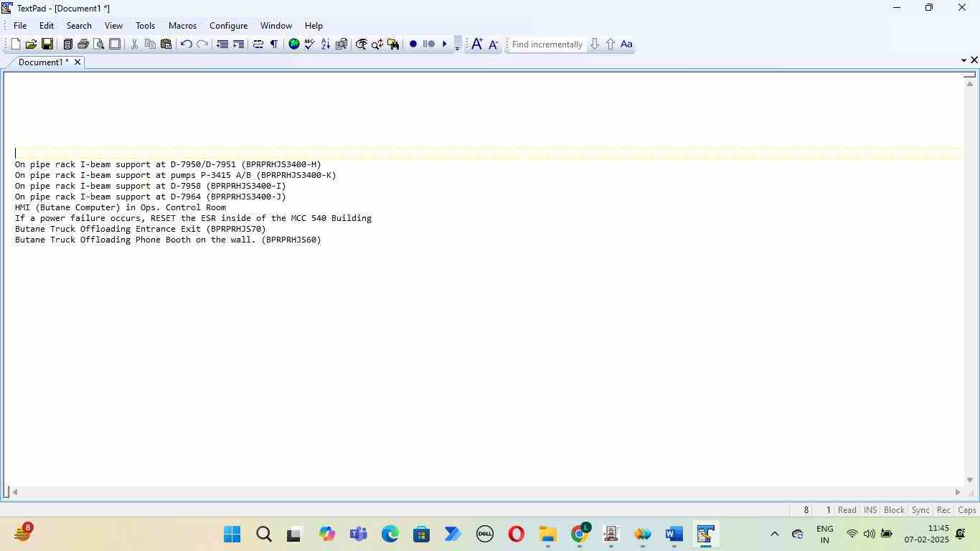Open Print Preview icon
The height and width of the screenshot is (551, 980).
coord(99,44)
